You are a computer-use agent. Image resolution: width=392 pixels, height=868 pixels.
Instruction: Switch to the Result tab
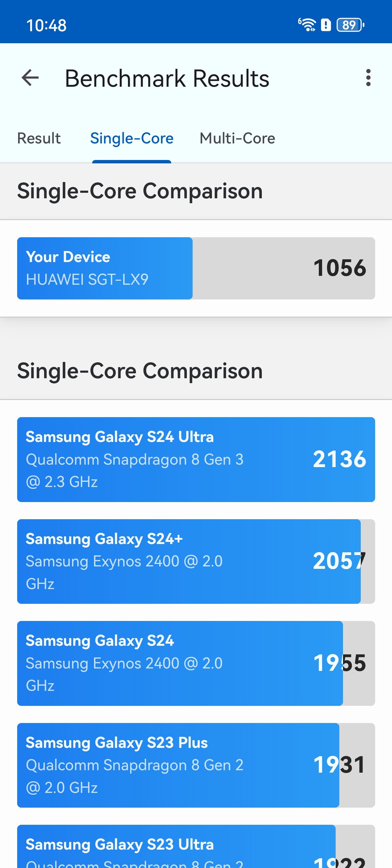(39, 138)
